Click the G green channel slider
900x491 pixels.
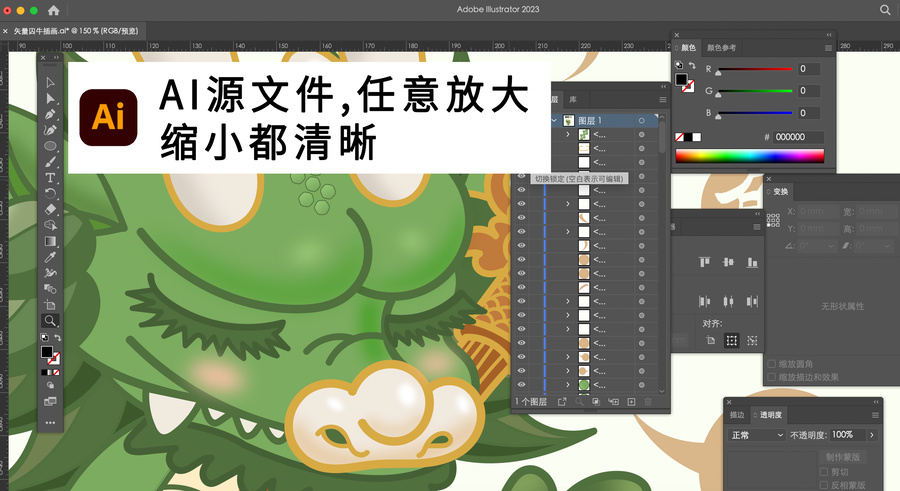point(754,91)
